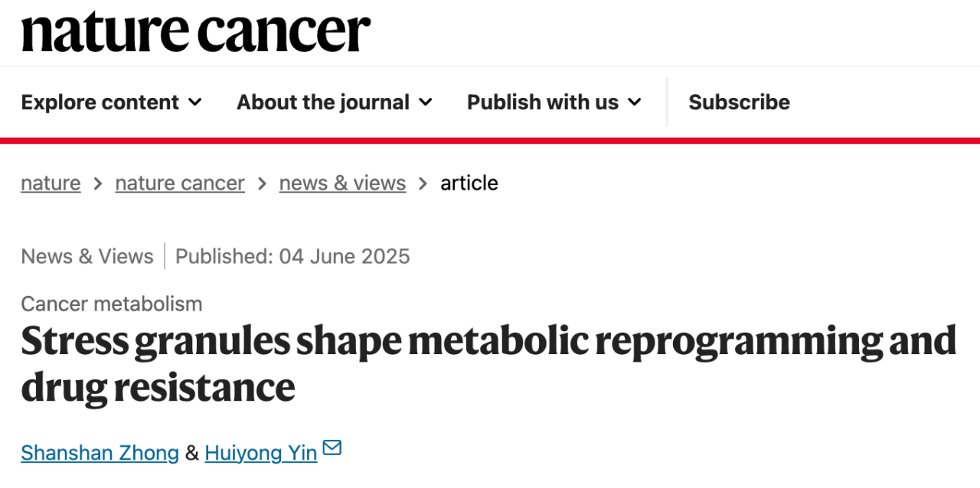Open the nature cancer breadcrumb link
This screenshot has width=980, height=488.
tap(180, 184)
